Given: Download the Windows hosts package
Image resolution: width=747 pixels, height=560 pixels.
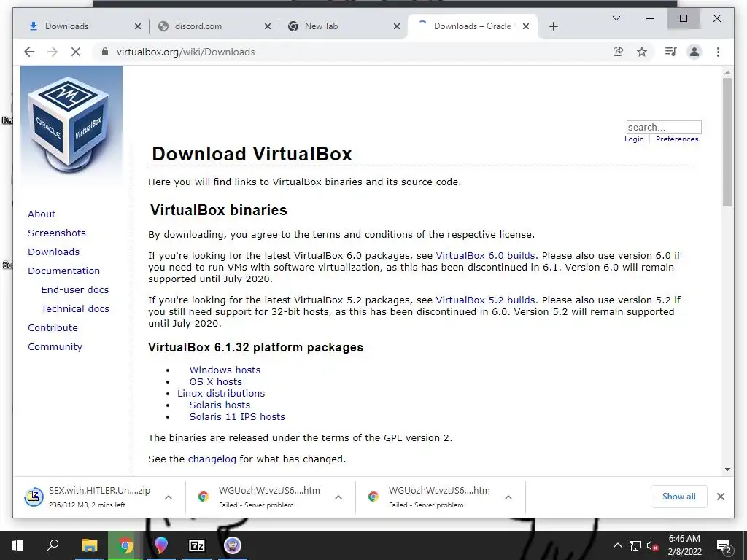Looking at the screenshot, I should (225, 370).
